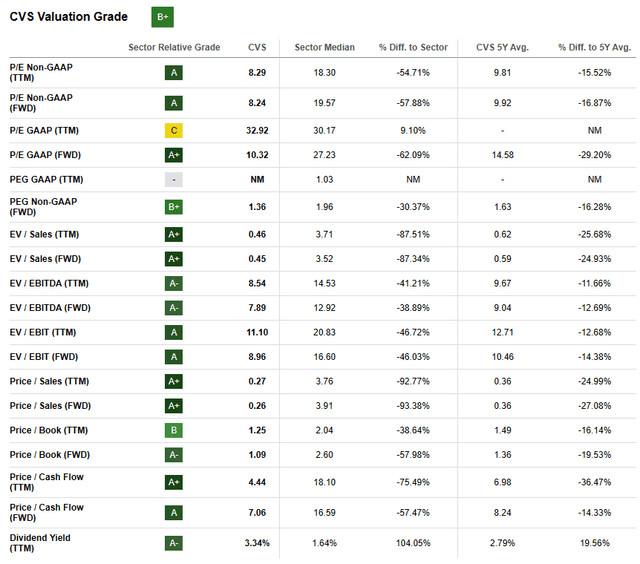Screen dimensions: 640x564
Task: Click the A- grade badge for Dividend Yield (TTM)
Action: tap(174, 543)
